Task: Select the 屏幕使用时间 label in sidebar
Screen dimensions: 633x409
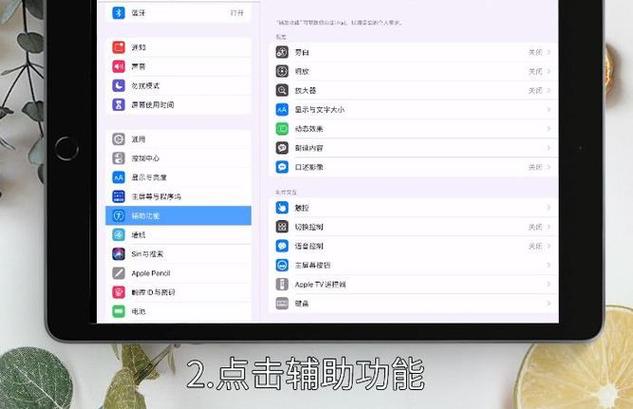Action: tap(153, 105)
